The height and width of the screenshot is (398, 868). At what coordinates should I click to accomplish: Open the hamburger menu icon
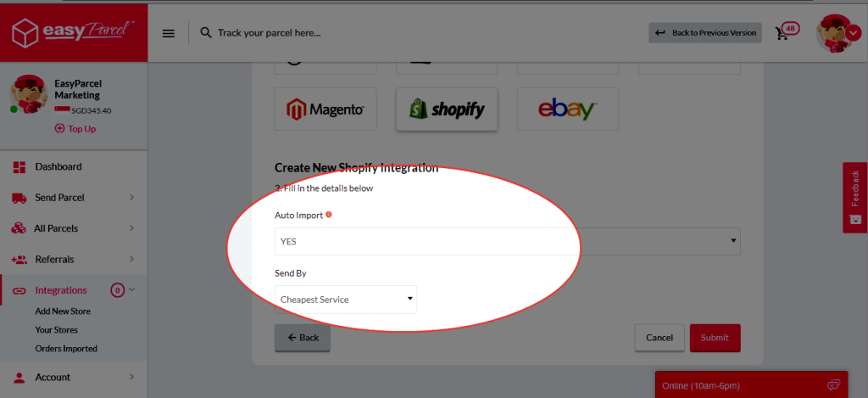pyautogui.click(x=169, y=33)
